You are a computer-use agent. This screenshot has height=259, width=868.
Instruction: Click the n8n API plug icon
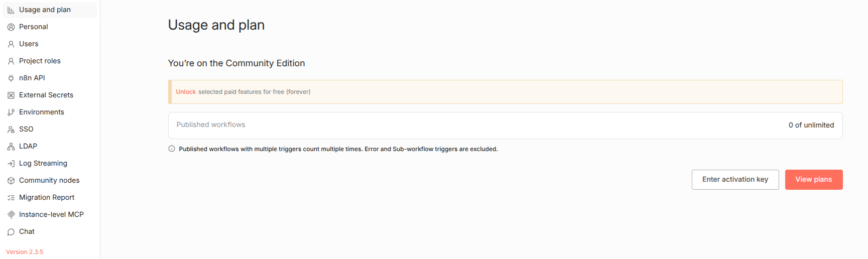(11, 78)
